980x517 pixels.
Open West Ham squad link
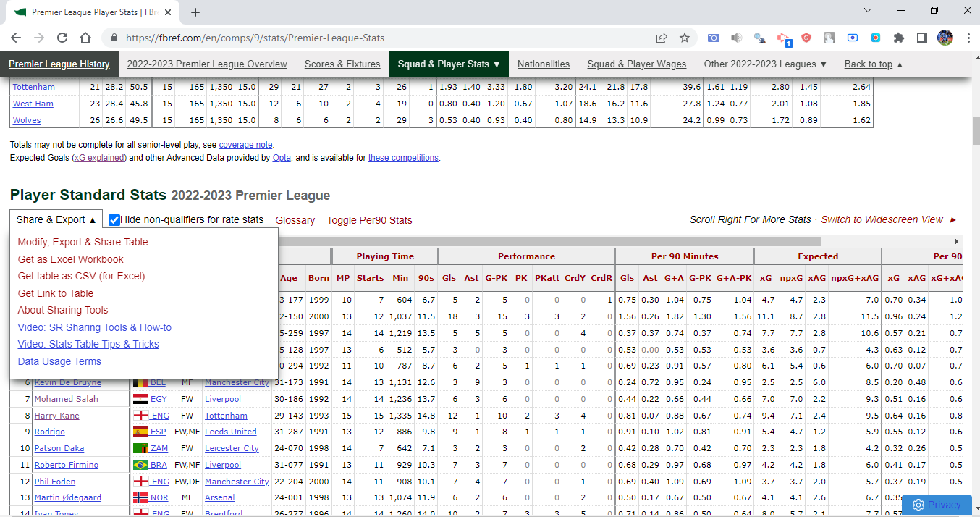(x=33, y=104)
